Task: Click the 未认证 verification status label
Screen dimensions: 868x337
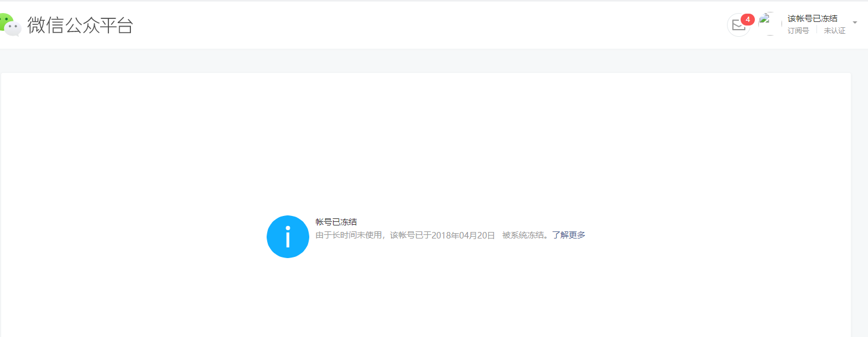Action: click(834, 31)
